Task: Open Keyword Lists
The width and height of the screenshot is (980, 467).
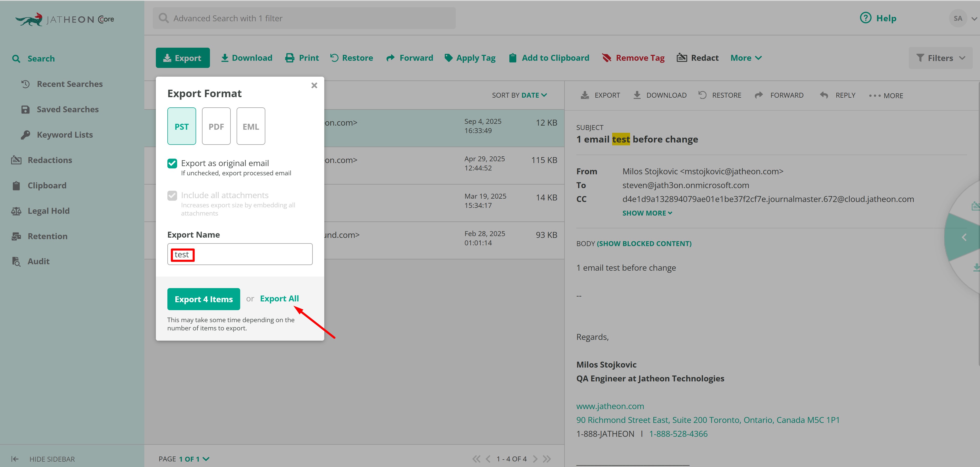Action: click(x=57, y=135)
